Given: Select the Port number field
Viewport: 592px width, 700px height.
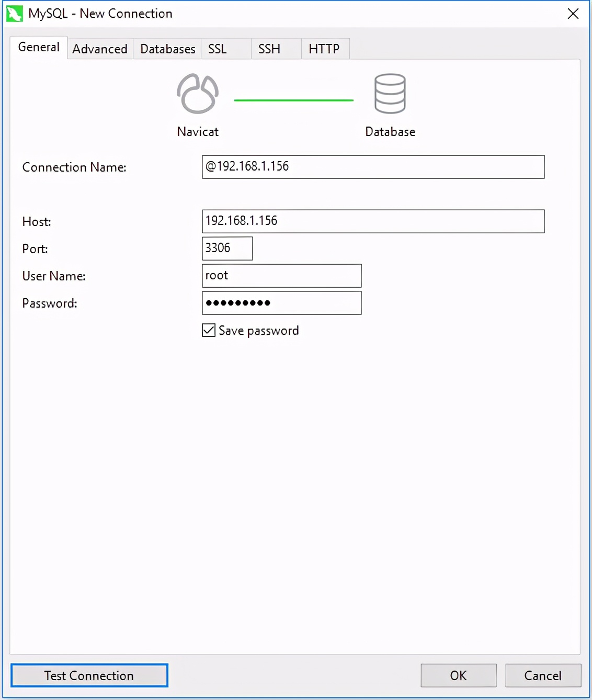Looking at the screenshot, I should coord(227,249).
